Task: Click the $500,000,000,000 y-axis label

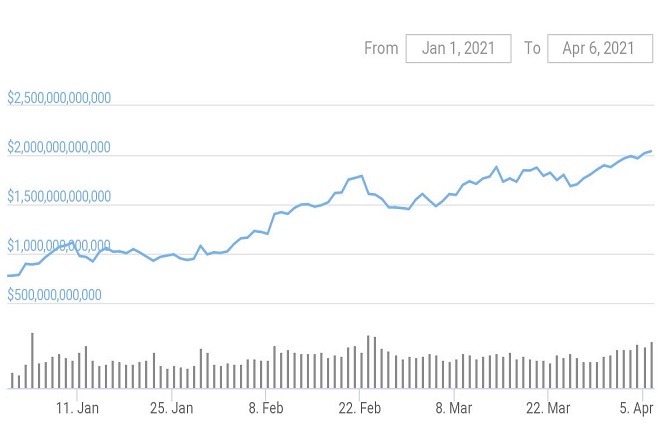Action: pos(54,295)
